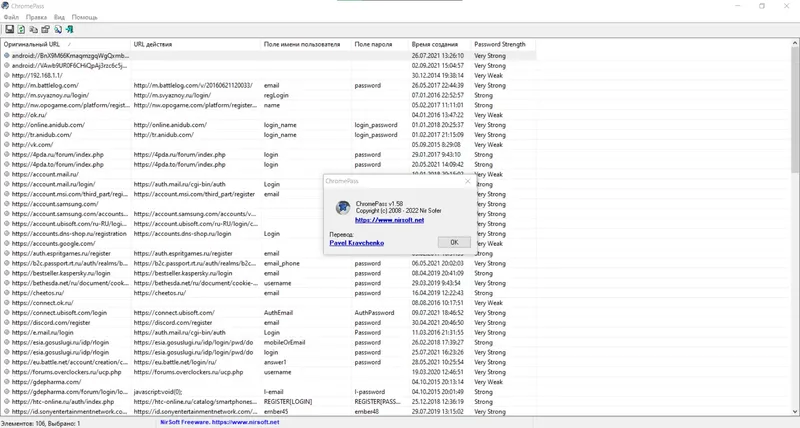Click the Exit toolbar icon
800x428 pixels.
(x=69, y=30)
